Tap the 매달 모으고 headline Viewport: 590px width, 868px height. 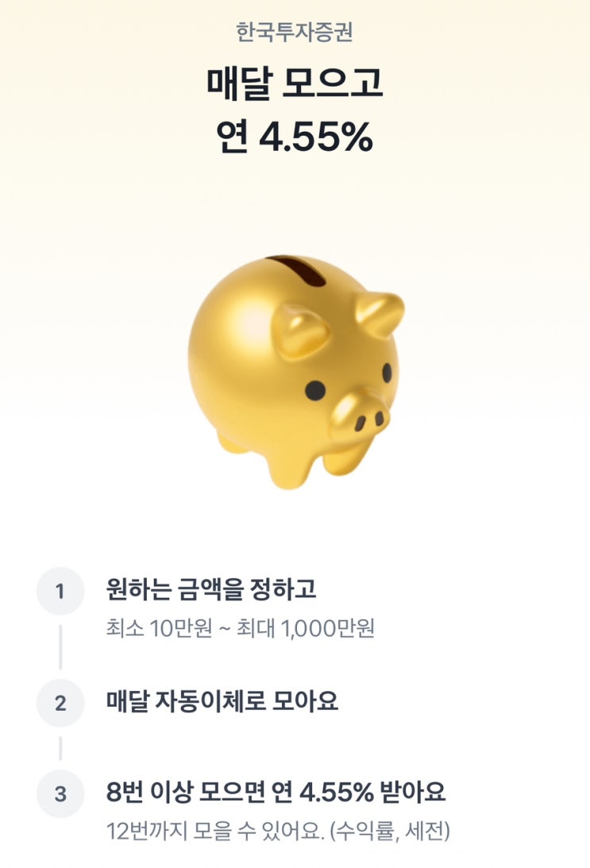click(x=295, y=85)
